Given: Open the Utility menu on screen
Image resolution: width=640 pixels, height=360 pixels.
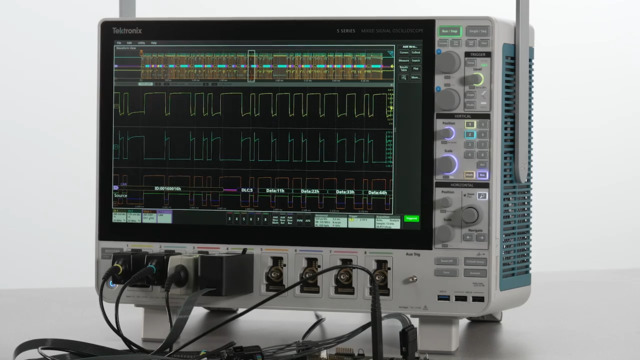Looking at the screenshot, I should point(141,42).
